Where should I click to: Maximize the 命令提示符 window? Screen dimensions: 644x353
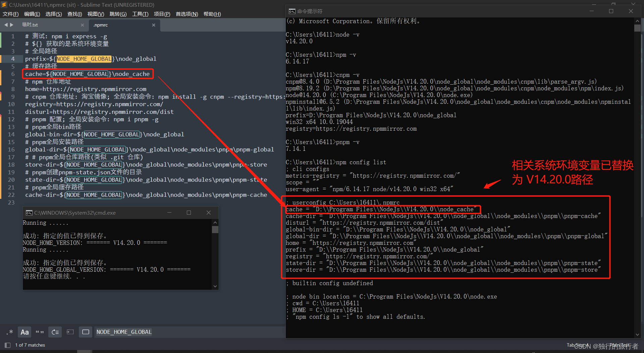(611, 11)
